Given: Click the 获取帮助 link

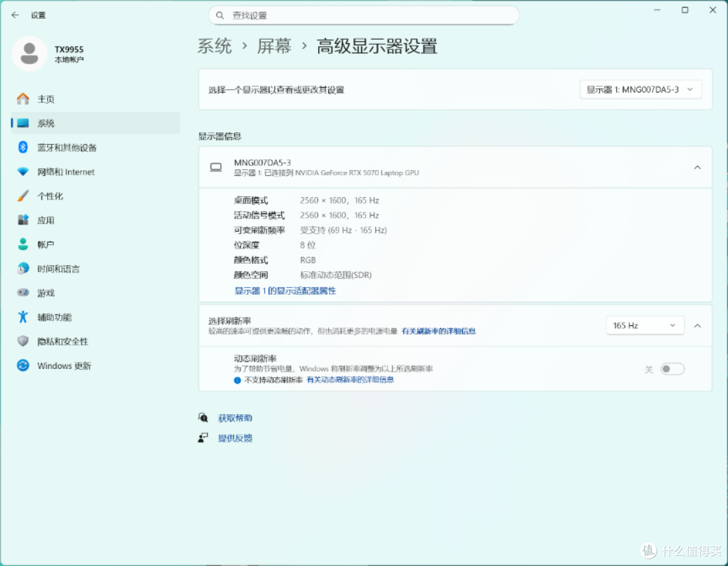Looking at the screenshot, I should click(x=235, y=418).
